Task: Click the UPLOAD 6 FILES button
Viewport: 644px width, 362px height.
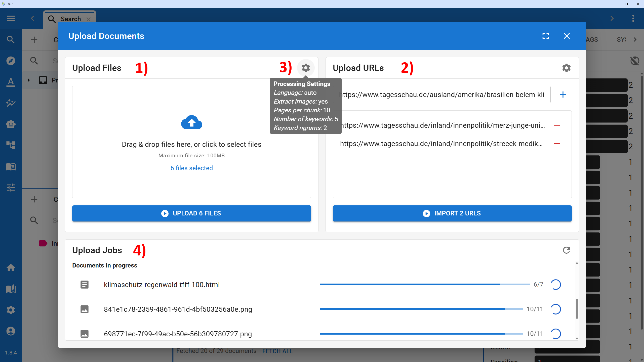Action: click(x=192, y=213)
